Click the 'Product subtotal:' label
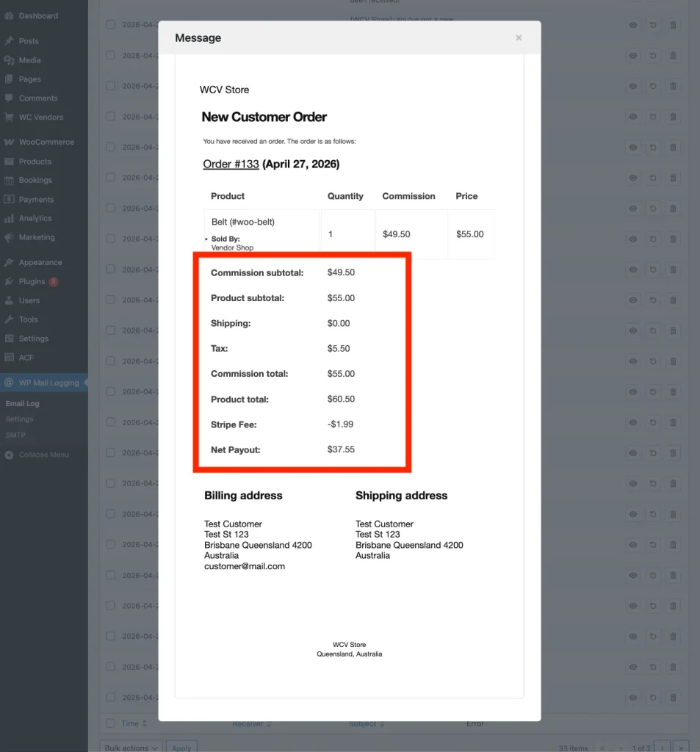The height and width of the screenshot is (752, 700). pyautogui.click(x=248, y=298)
